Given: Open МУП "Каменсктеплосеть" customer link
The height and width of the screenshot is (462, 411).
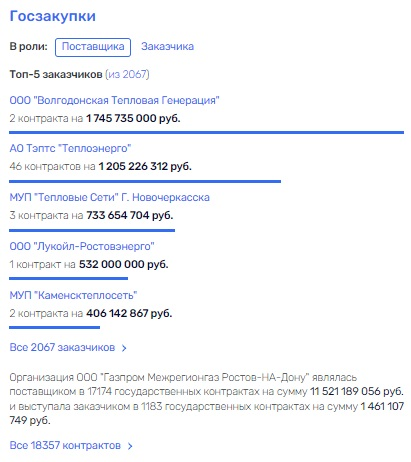Looking at the screenshot, I should (x=73, y=295).
